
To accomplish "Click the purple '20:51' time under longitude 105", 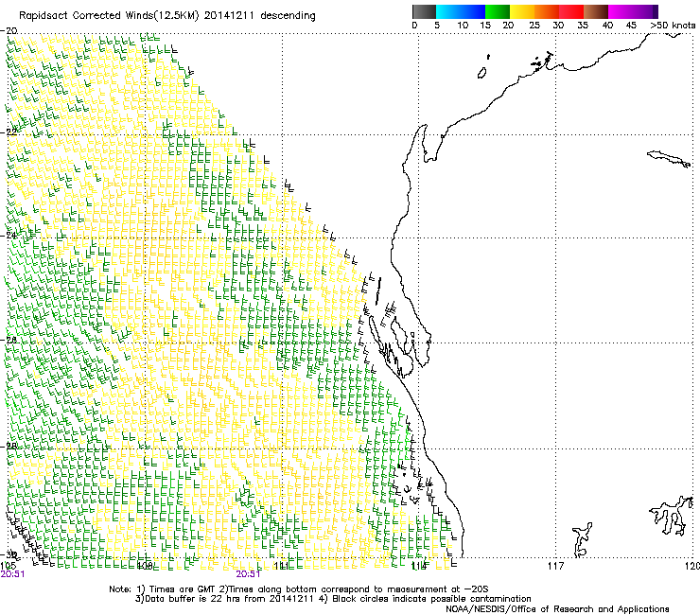I will (12, 574).
